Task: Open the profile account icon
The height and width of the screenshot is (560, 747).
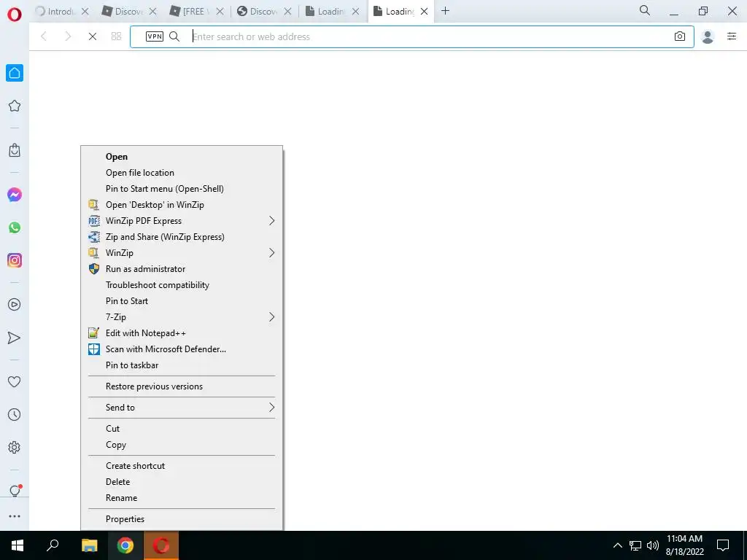Action: (x=708, y=36)
